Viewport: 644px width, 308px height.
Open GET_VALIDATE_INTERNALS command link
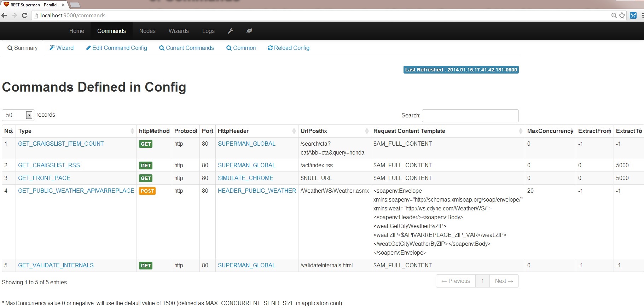(x=56, y=265)
